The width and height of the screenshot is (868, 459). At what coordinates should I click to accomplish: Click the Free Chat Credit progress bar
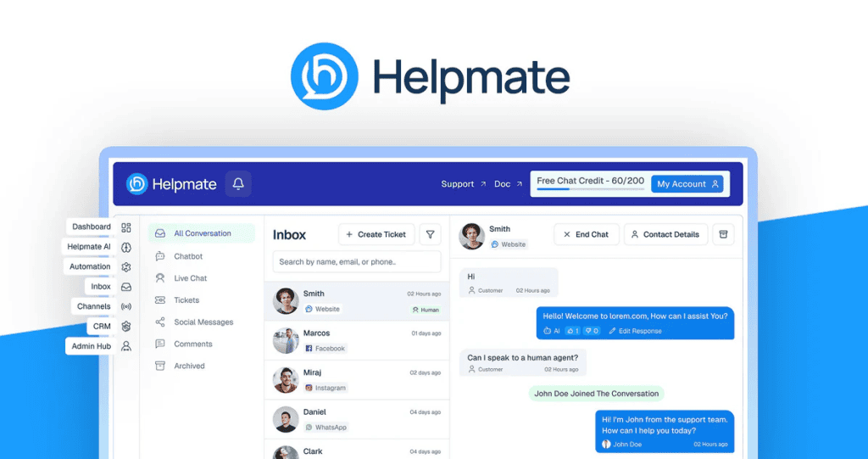point(590,189)
